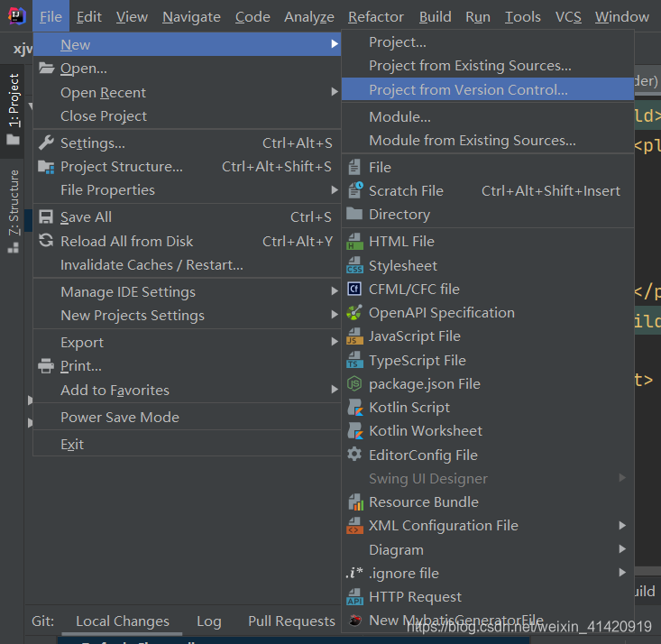Open the Tools menu
The height and width of the screenshot is (644, 661).
click(x=523, y=17)
